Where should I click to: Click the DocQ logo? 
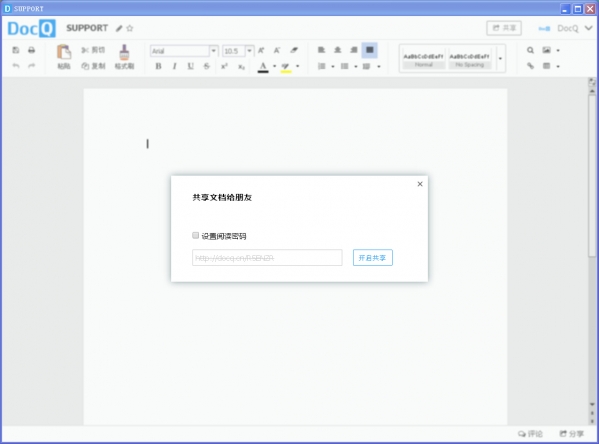tap(31, 28)
